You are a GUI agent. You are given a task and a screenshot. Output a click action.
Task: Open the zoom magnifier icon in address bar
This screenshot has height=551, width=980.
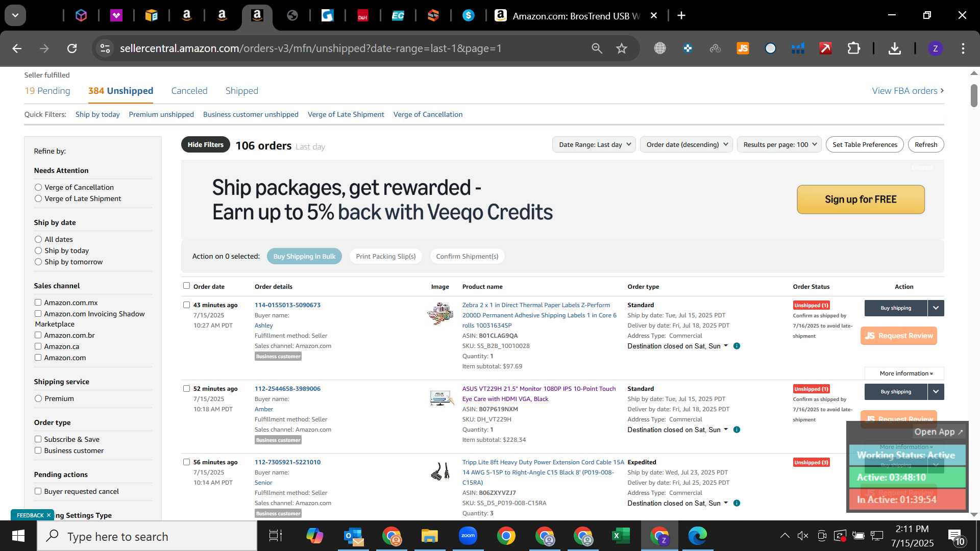(x=597, y=48)
